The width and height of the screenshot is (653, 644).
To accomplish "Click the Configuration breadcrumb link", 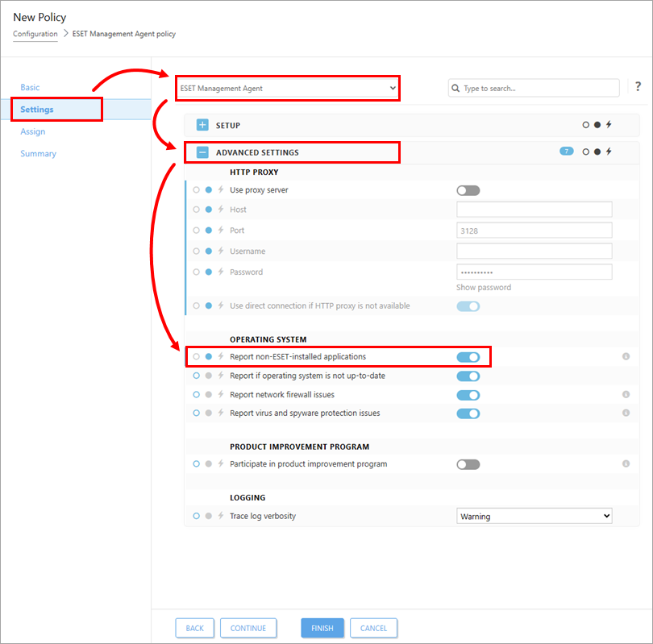I will point(35,34).
